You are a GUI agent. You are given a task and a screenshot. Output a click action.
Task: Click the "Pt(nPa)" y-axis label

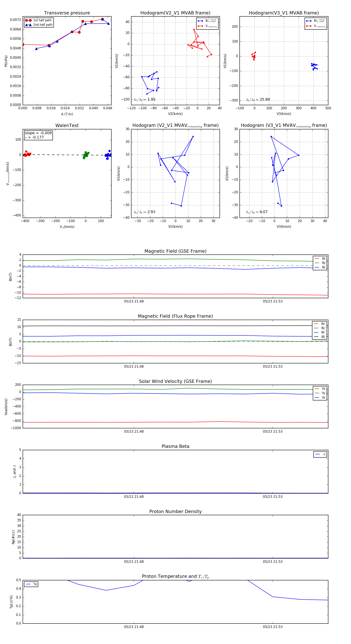[x=6, y=61]
